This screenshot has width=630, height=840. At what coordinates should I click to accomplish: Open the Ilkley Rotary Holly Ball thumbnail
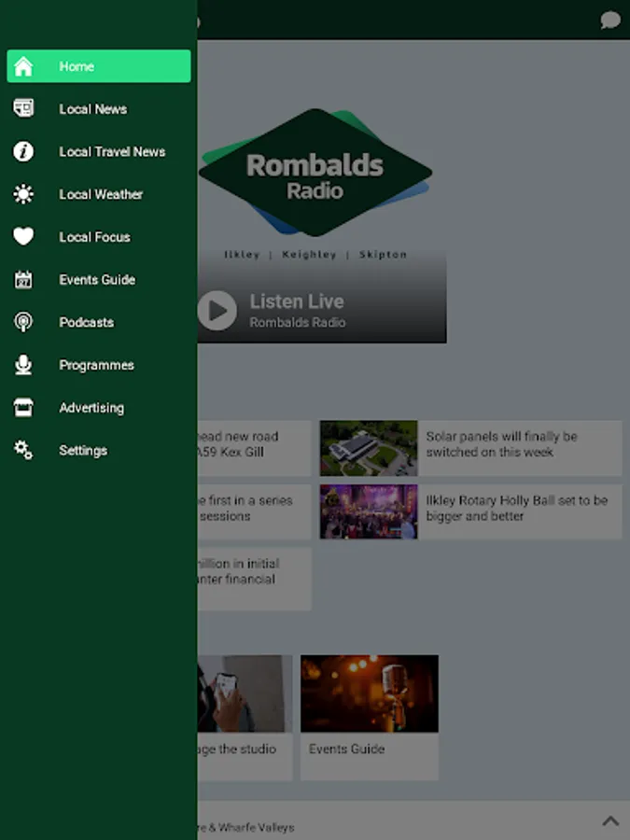(x=369, y=511)
